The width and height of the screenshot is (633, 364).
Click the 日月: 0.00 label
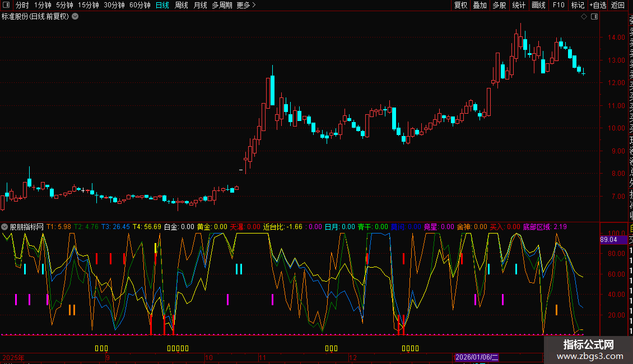click(340, 227)
